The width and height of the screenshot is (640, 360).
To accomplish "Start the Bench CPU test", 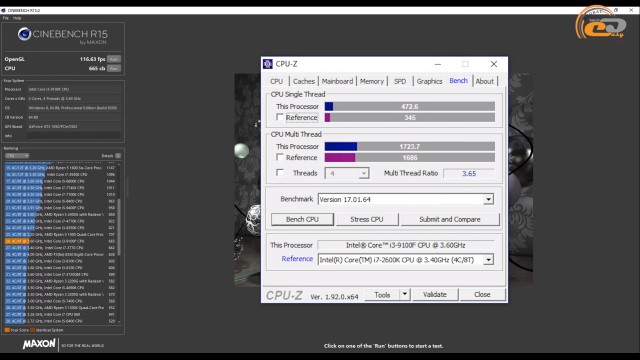I will point(302,220).
